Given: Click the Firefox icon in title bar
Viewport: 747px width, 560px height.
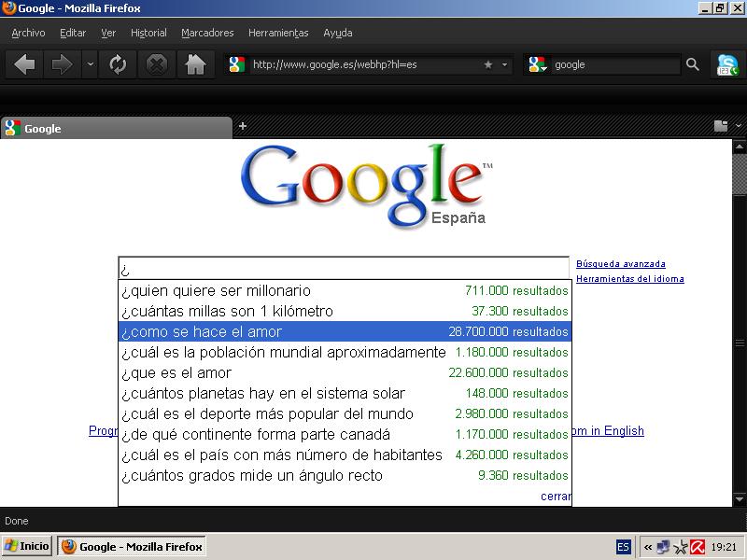Looking at the screenshot, I should 8,8.
